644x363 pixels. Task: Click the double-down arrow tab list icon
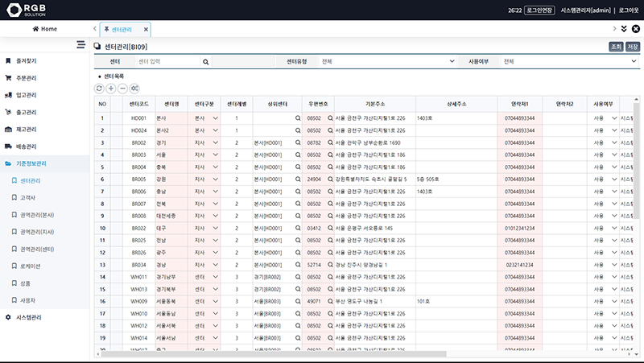[624, 29]
